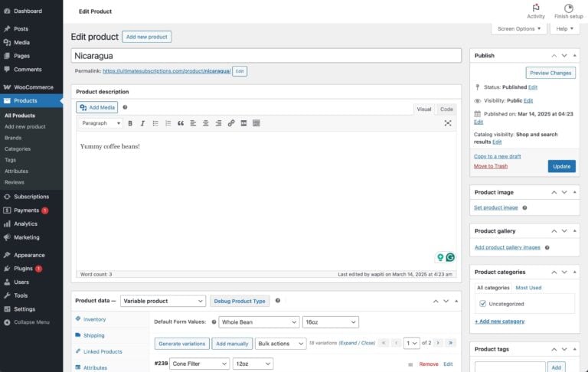This screenshot has width=588, height=372.
Task: Insert a bulleted list in editor
Action: point(155,123)
